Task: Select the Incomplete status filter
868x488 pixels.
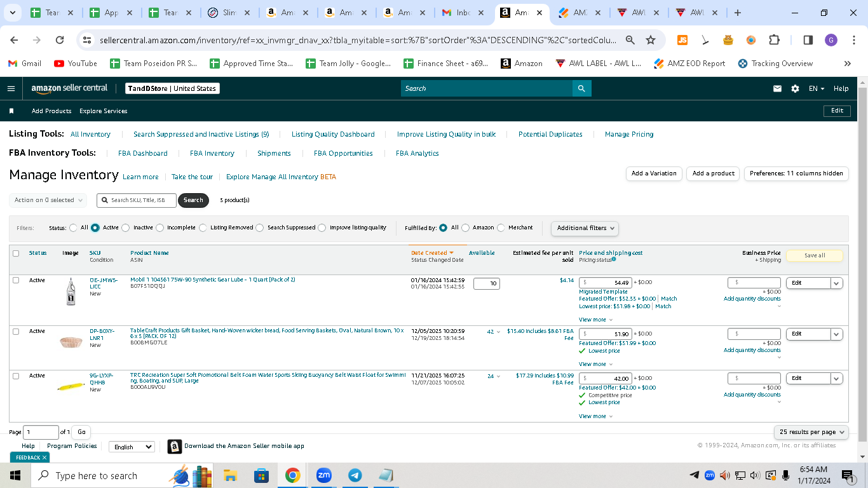Action: tap(160, 227)
